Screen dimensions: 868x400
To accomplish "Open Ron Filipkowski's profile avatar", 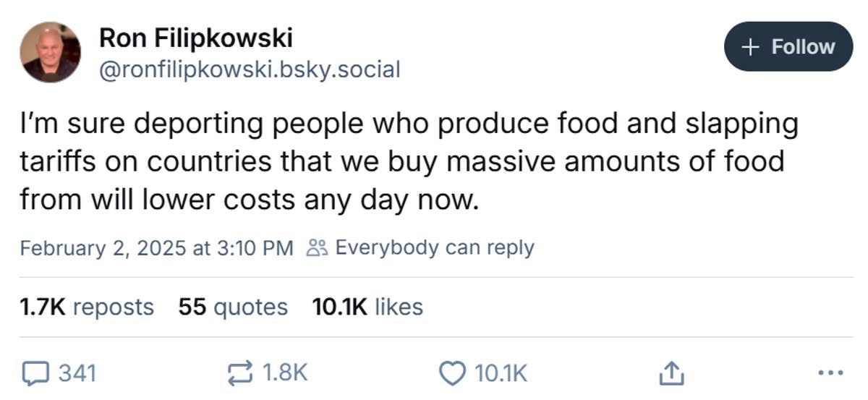I will (x=50, y=51).
